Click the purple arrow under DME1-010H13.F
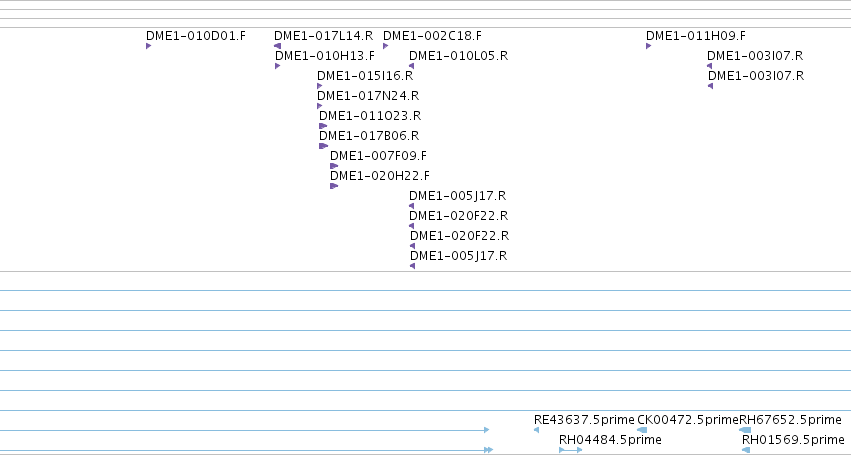This screenshot has height=455, width=851. (278, 66)
